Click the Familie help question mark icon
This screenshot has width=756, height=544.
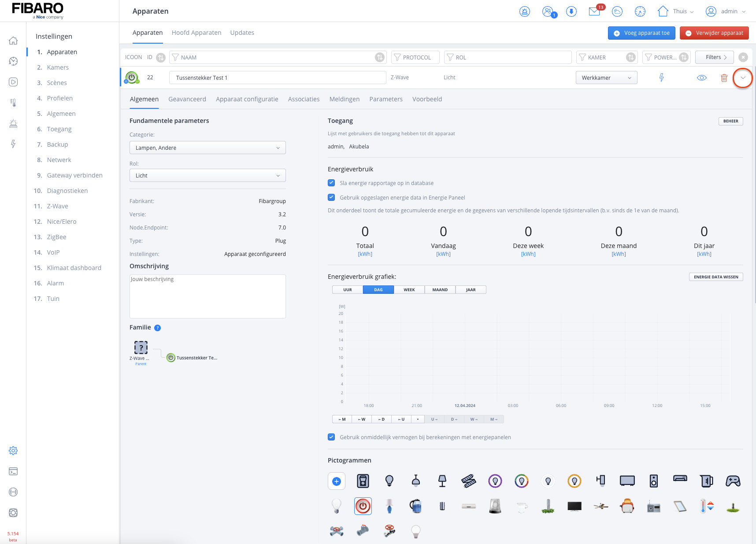tap(158, 328)
